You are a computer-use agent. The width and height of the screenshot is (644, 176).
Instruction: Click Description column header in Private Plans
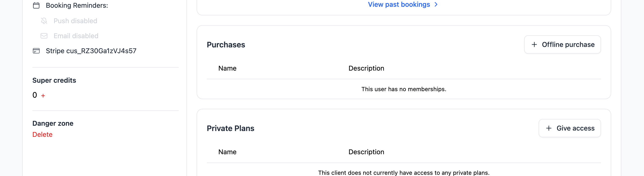[x=366, y=152]
